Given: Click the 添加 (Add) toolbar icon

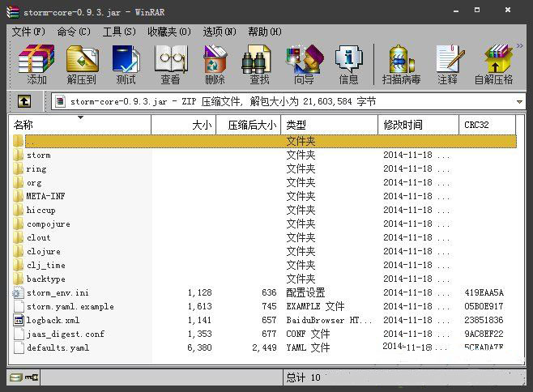Looking at the screenshot, I should (x=36, y=65).
